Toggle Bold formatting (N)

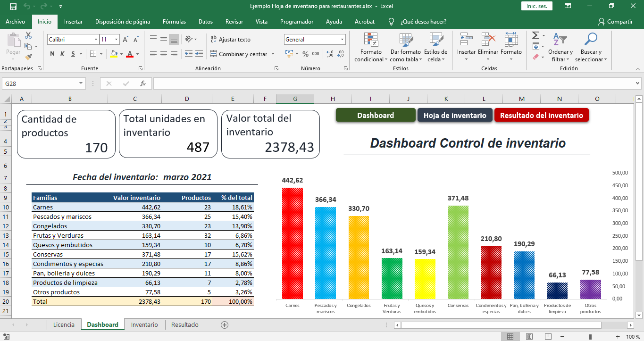pos(52,54)
